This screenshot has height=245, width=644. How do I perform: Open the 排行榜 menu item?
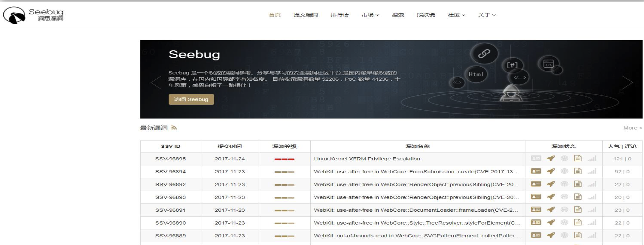click(339, 15)
